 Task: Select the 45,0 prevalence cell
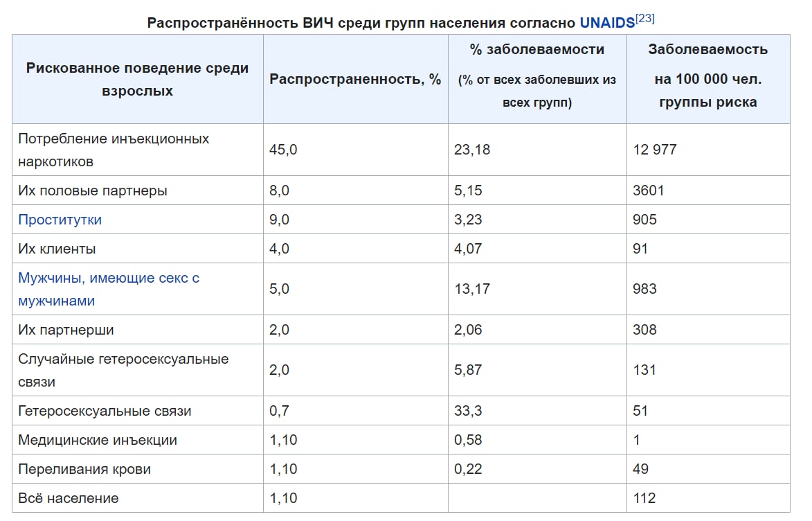point(356,150)
